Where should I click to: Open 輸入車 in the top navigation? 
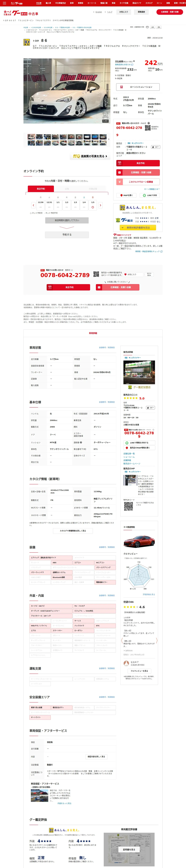tap(48, 3)
